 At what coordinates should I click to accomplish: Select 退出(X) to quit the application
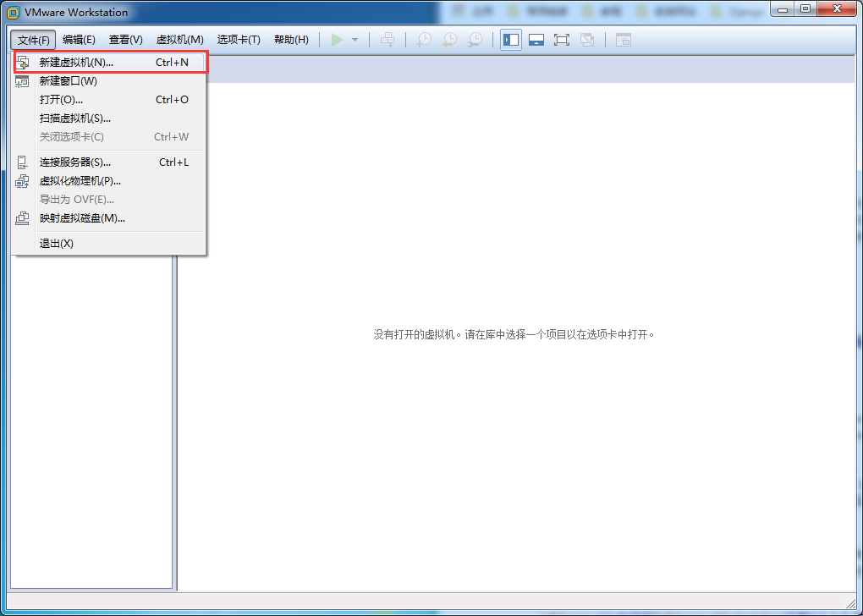click(109, 244)
